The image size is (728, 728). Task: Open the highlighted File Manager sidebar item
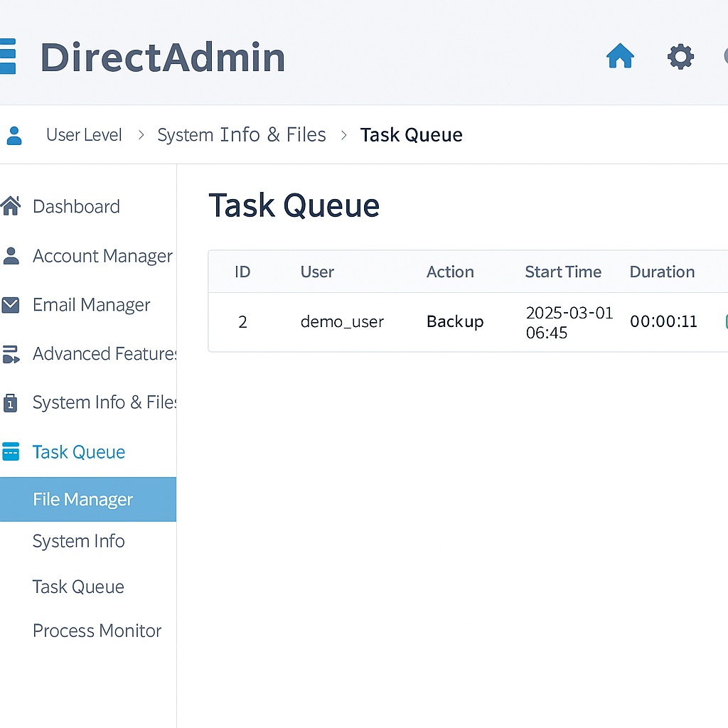pos(82,500)
